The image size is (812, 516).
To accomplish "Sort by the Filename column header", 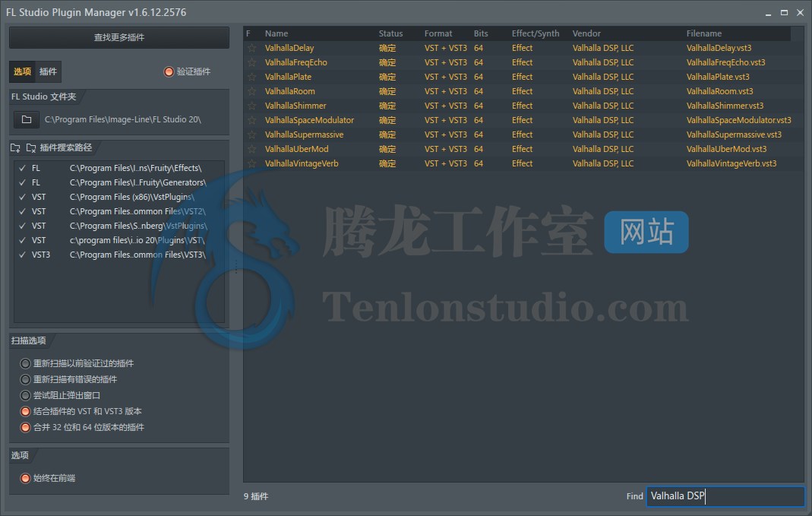I will click(x=704, y=33).
